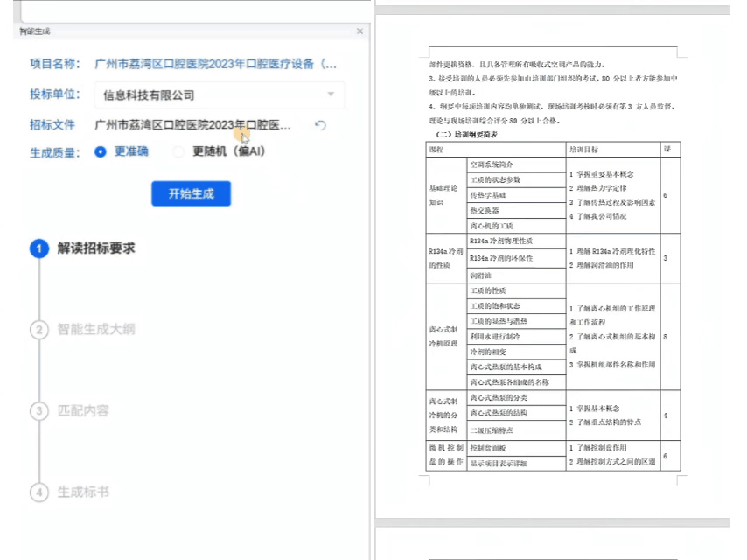Click step 3 circle 匹配内容

[x=39, y=411]
